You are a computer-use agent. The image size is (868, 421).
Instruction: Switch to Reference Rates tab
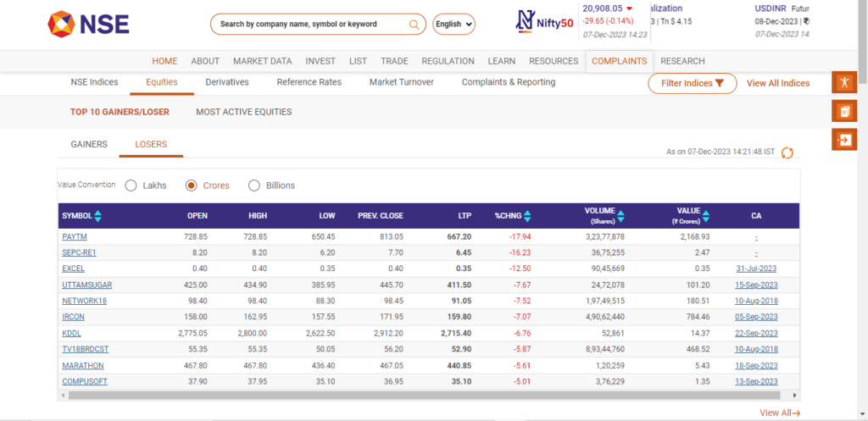click(309, 82)
